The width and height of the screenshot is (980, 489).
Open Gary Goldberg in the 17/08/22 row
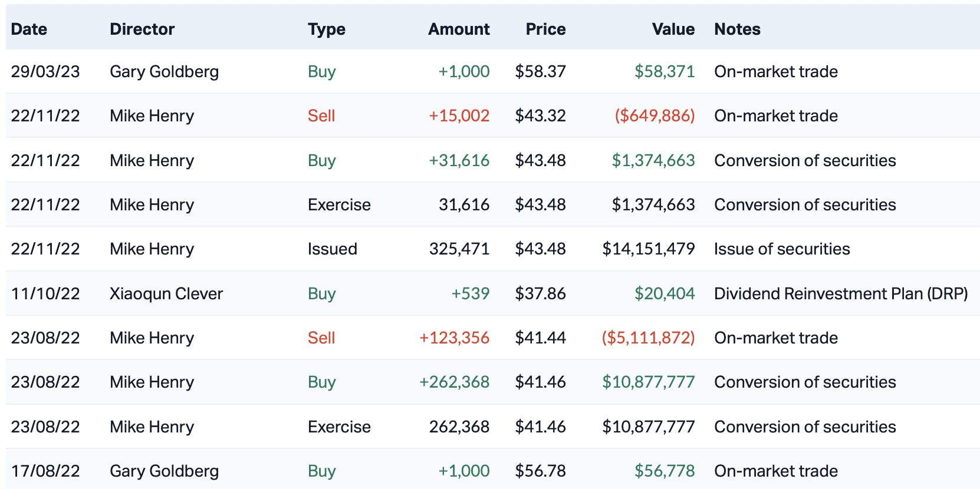coord(164,471)
